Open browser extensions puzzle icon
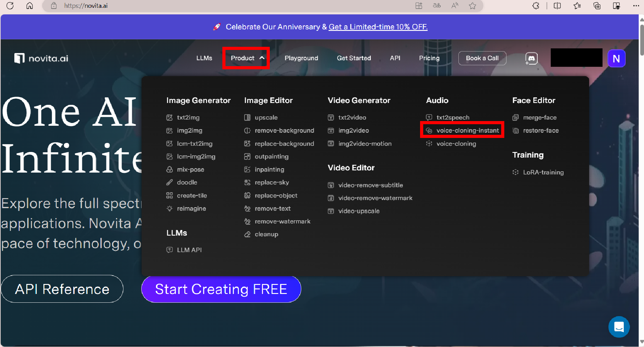Viewport: 644px width, 347px height. point(536,6)
